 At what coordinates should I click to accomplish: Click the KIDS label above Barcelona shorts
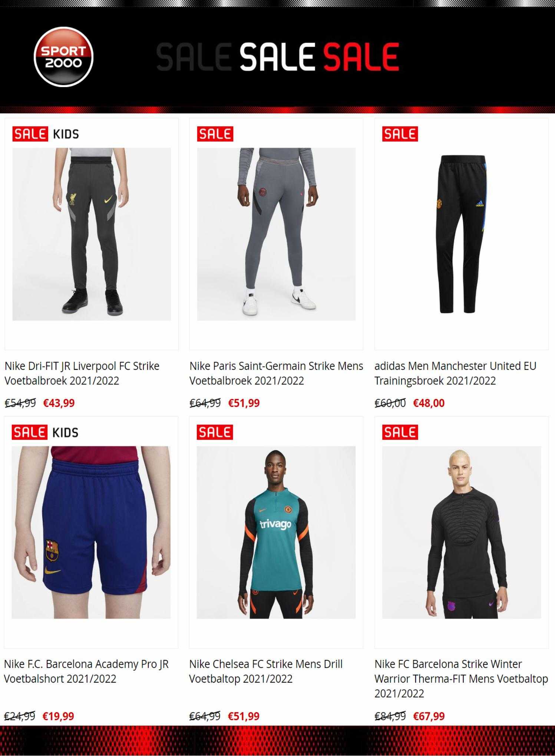click(66, 432)
